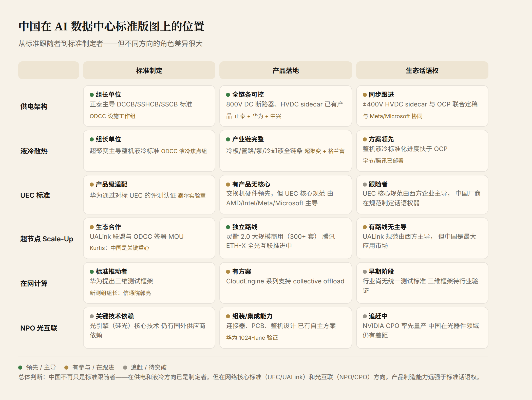Viewport: 532px width, 400px height.
Task: Click the 液冷散热 row label
Action: coord(34,151)
